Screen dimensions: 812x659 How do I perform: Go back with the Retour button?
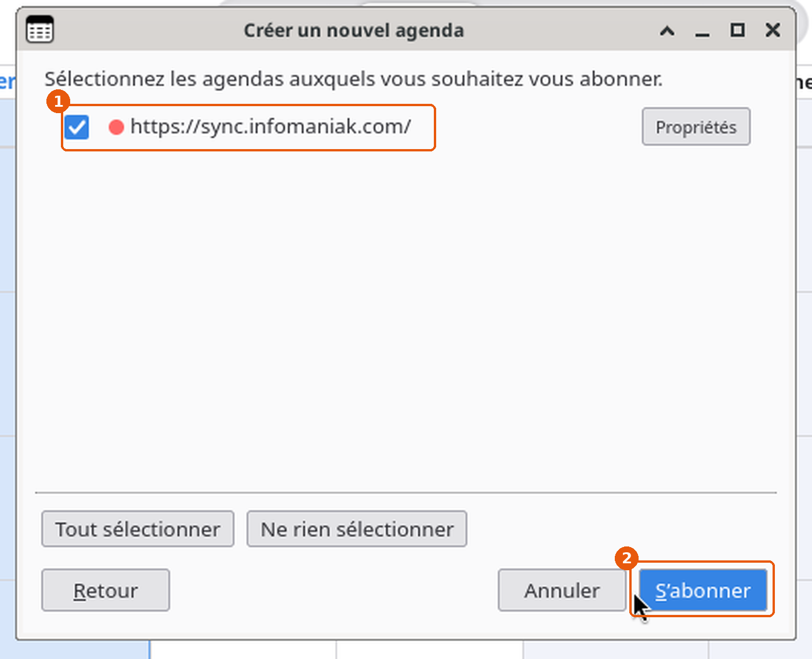[x=106, y=590]
